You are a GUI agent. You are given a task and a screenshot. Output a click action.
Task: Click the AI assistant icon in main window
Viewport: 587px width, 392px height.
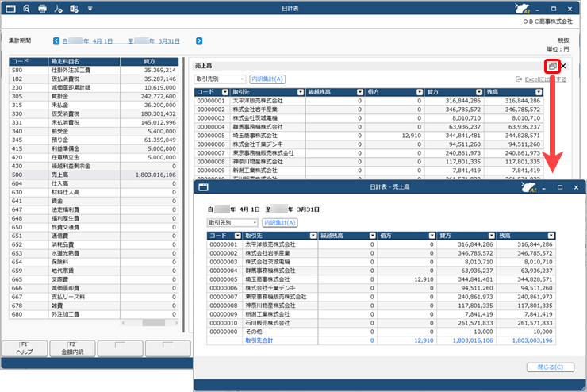tap(522, 8)
